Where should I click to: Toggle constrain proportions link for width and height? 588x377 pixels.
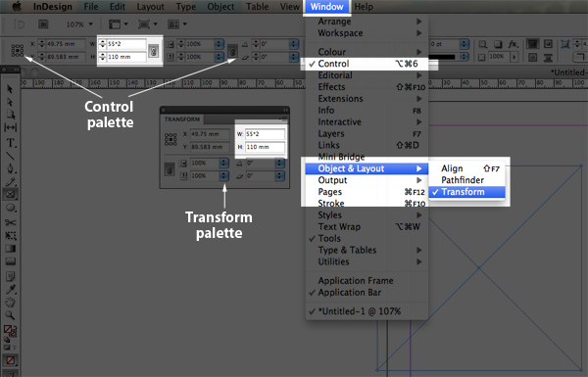[153, 51]
